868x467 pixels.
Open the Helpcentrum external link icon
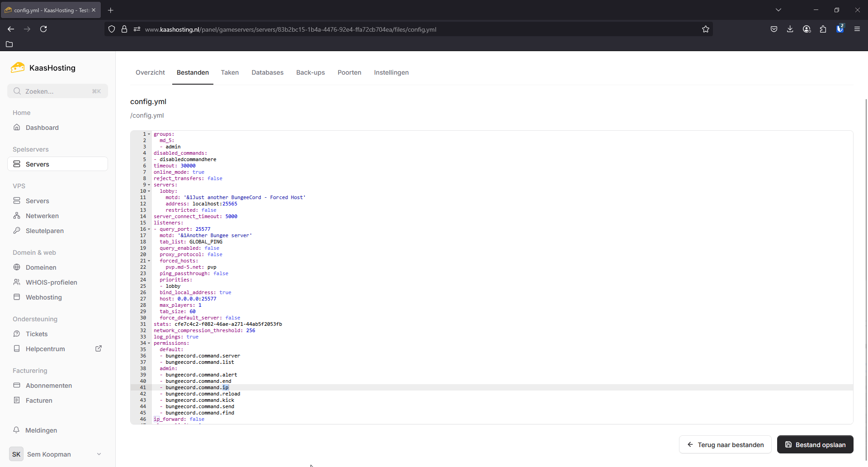[x=99, y=348]
